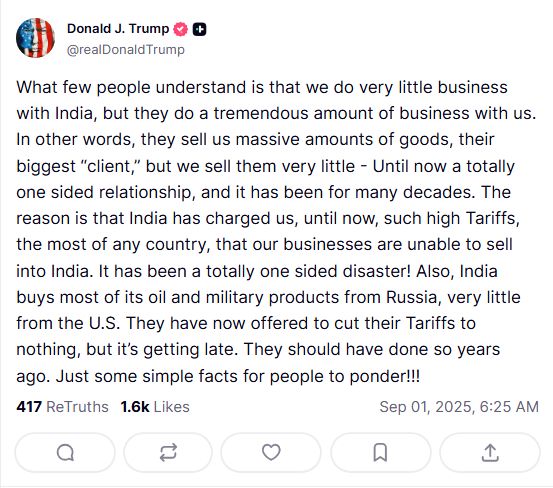
Task: Click 'U.S.' in the post text
Action: tap(104, 323)
